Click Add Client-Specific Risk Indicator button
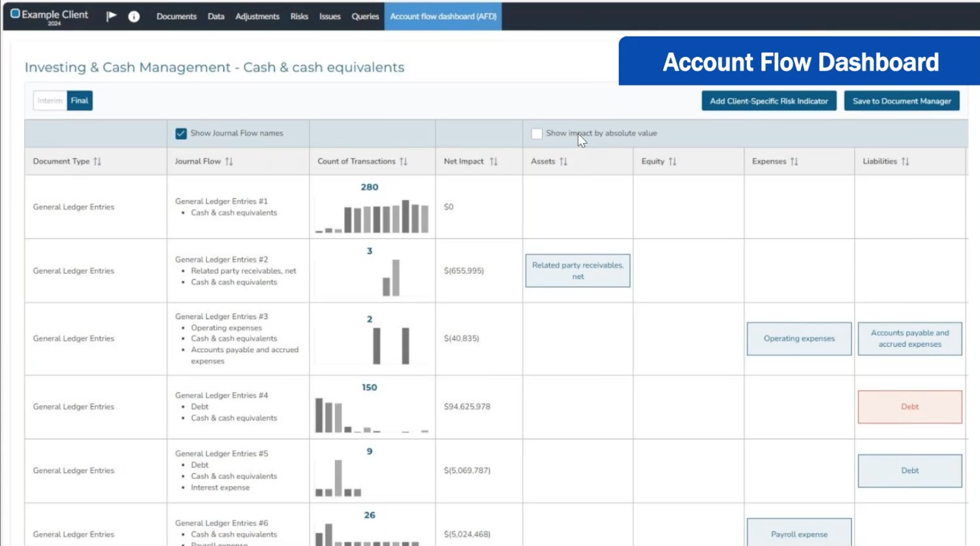 tap(768, 101)
